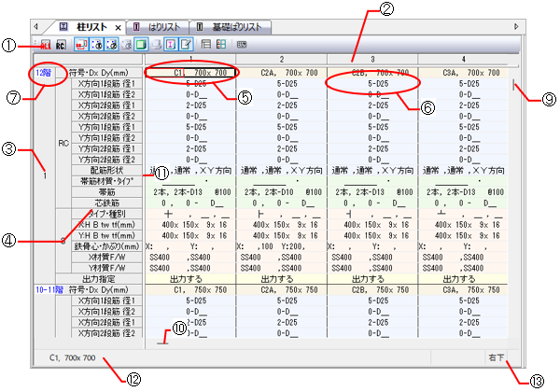Click the last toolbar icon on the right
This screenshot has height=392, width=560.
pyautogui.click(x=242, y=45)
